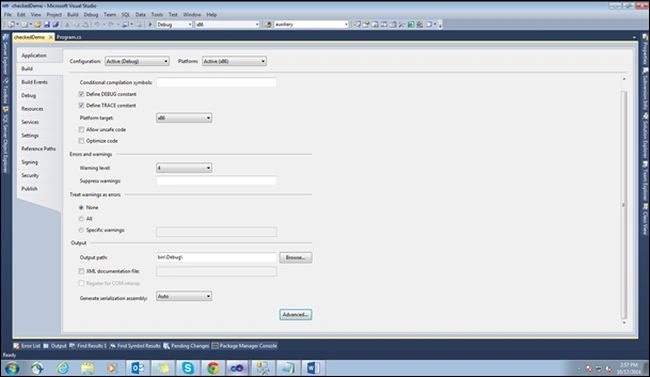Switch to the Program.cs tab

(x=69, y=37)
